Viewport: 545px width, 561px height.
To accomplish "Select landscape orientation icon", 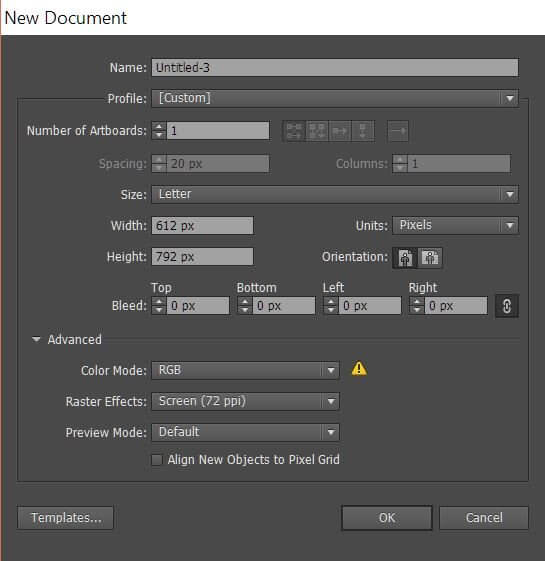I will tap(430, 258).
